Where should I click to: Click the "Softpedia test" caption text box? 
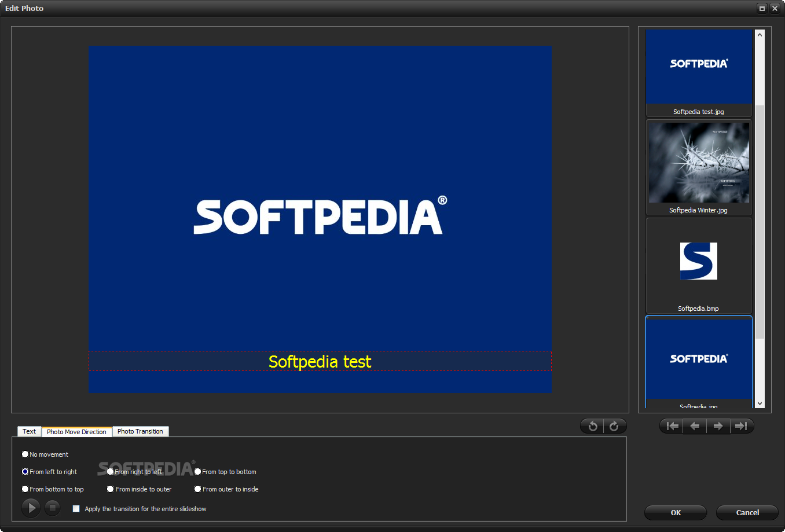pyautogui.click(x=320, y=361)
